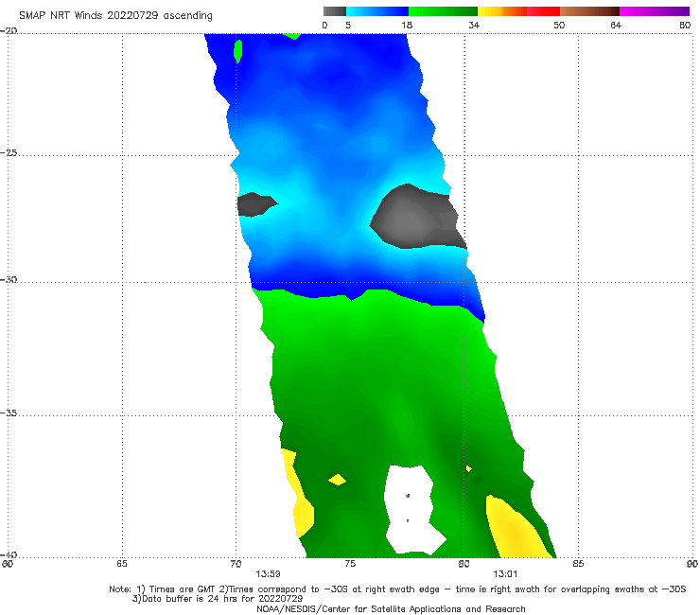Image resolution: width=700 pixels, height=615 pixels.
Task: Select the brown 50-64 colorbar segment
Action: (x=589, y=11)
